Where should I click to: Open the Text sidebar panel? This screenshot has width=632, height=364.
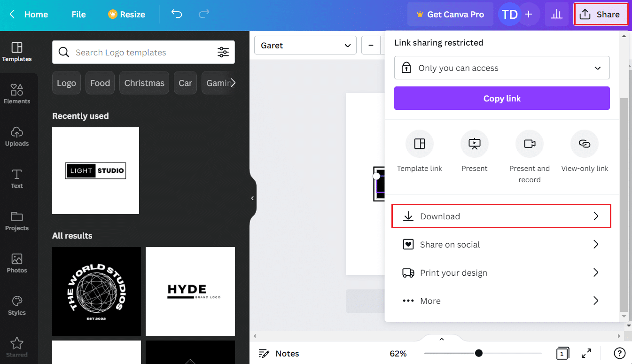click(x=17, y=178)
